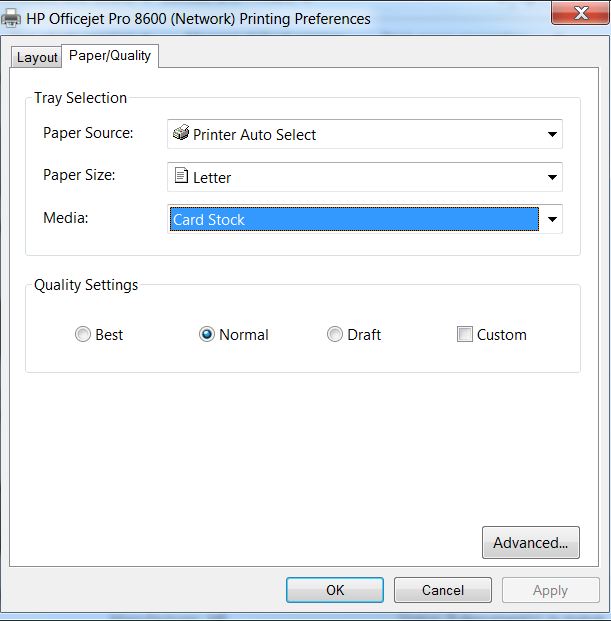Open the Advanced settings dialog
Viewport: 611px width, 621px height.
click(x=531, y=543)
